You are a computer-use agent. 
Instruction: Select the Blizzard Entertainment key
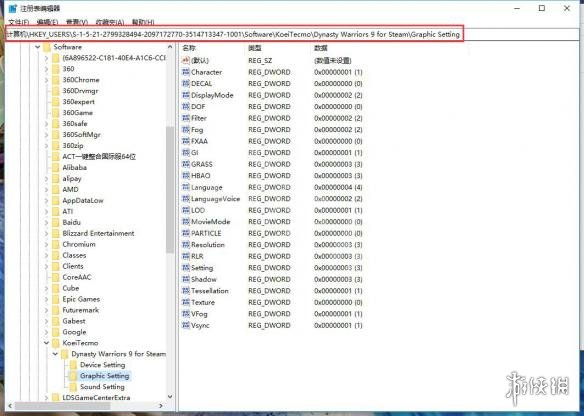click(98, 234)
